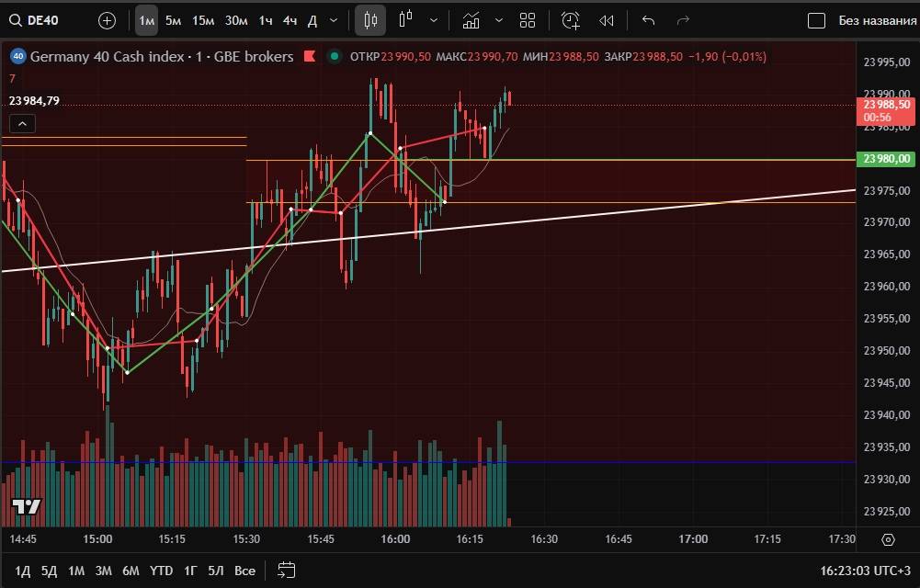The image size is (920, 588).
Task: Expand favorite indicators dropdown chevron
Action: point(498,20)
